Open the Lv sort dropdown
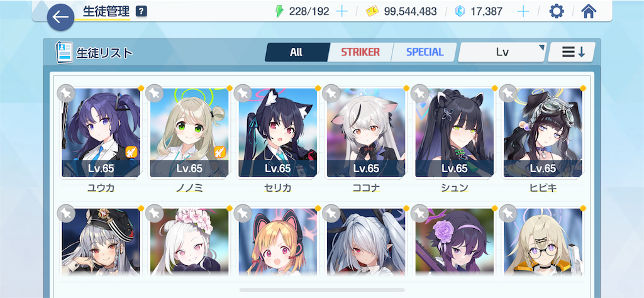The width and height of the screenshot is (644, 298). coord(502,52)
